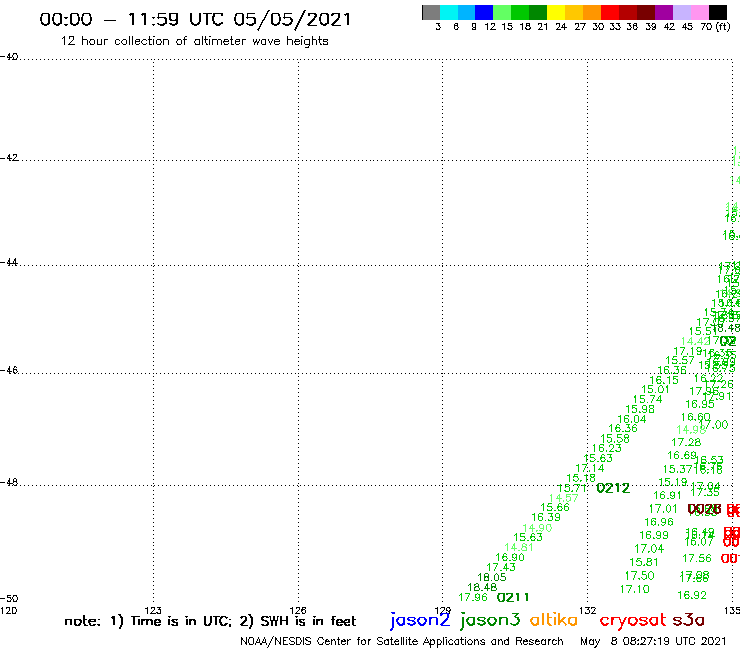
Task: Click the '132' longitude axis label
Action: (x=588, y=610)
